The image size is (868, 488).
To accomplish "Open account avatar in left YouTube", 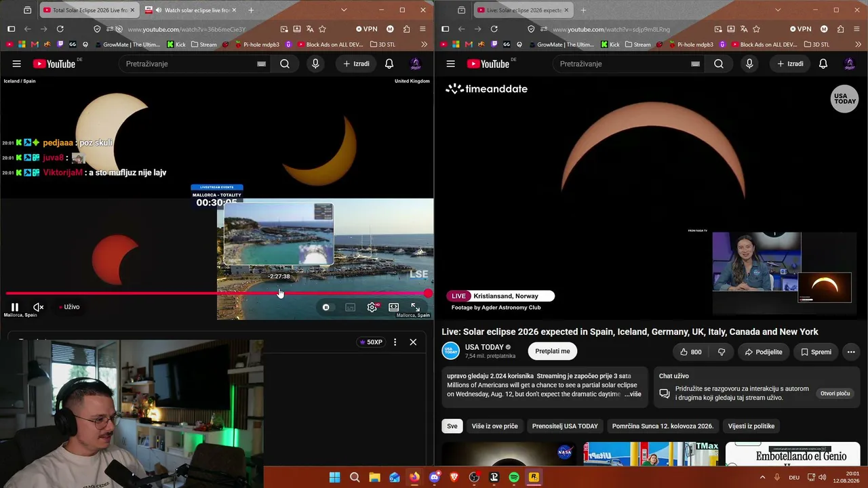I will (416, 64).
